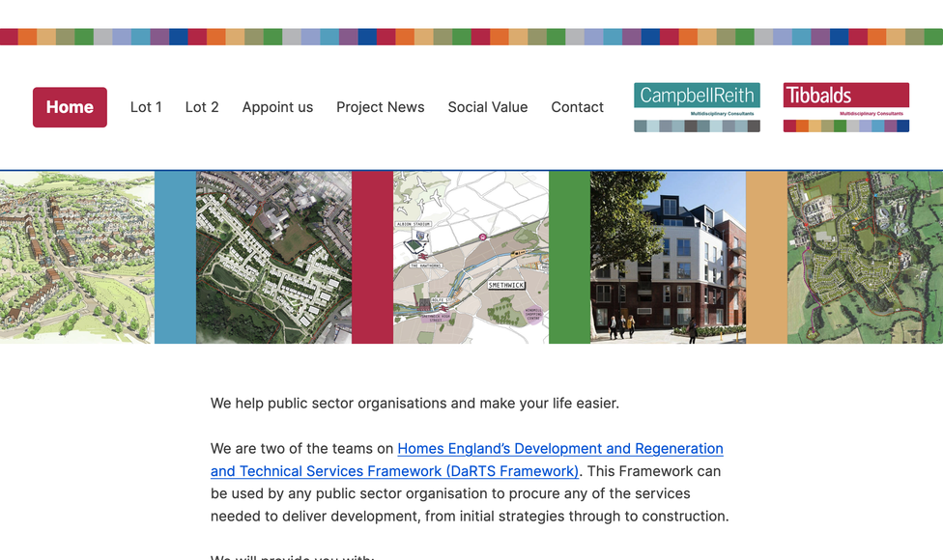The width and height of the screenshot is (943, 560).
Task: Click the multicolored strip under Tibbalds logo
Action: tap(845, 126)
